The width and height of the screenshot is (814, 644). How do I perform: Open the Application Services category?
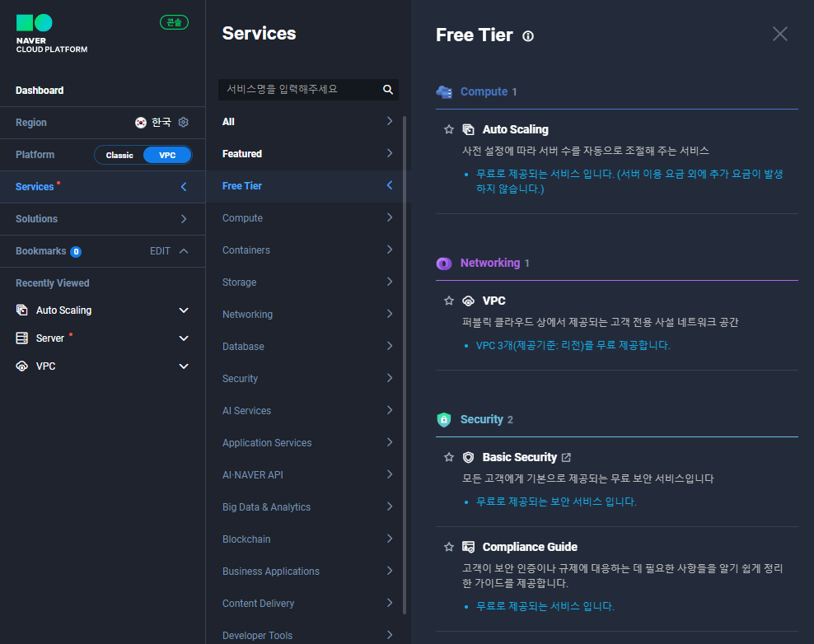pyautogui.click(x=308, y=444)
